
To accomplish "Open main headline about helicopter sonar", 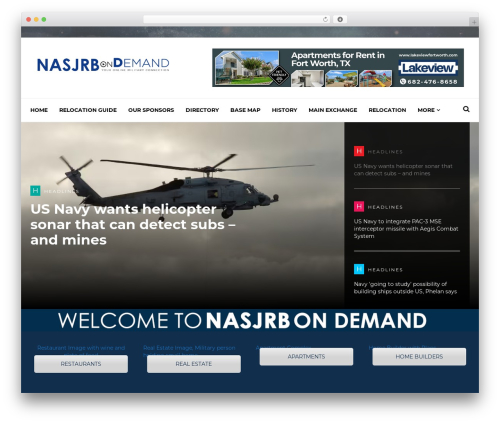I will pos(133,224).
